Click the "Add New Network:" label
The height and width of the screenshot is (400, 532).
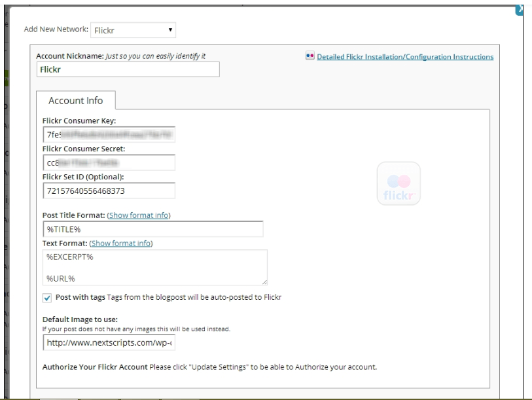56,29
